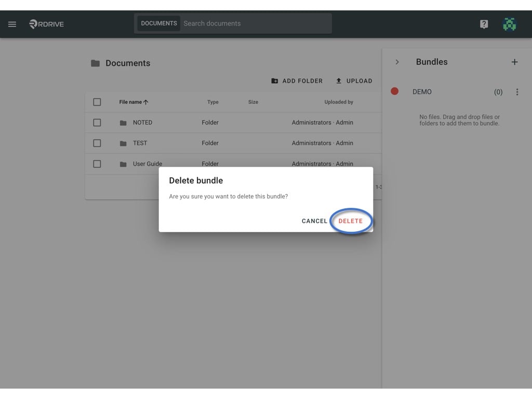Image resolution: width=532 pixels, height=399 pixels.
Task: Click the Uploaded by column header
Action: coord(339,102)
